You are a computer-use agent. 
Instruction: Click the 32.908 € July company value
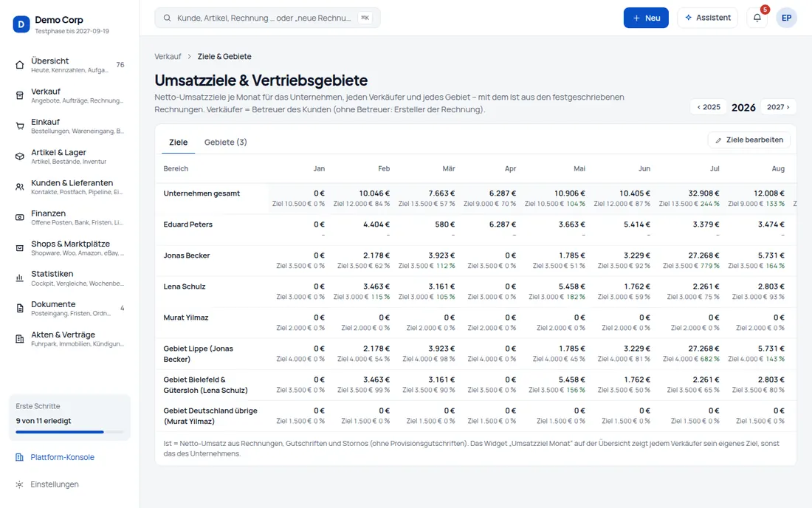tap(703, 193)
